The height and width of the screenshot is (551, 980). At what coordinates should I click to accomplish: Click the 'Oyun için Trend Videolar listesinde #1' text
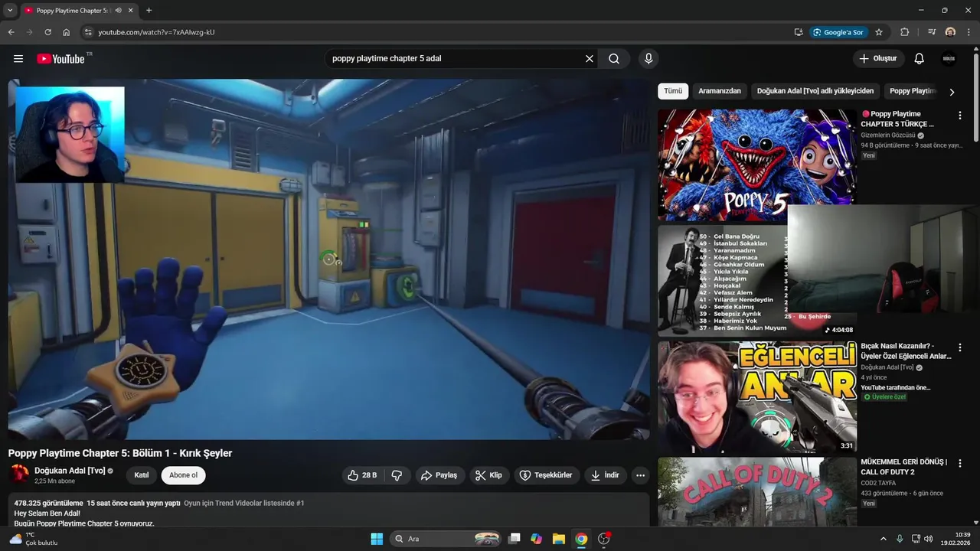[244, 504]
